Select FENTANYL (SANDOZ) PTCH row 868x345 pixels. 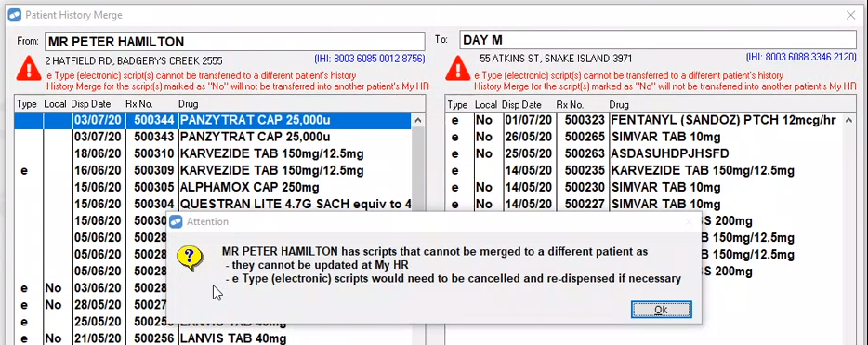(643, 120)
